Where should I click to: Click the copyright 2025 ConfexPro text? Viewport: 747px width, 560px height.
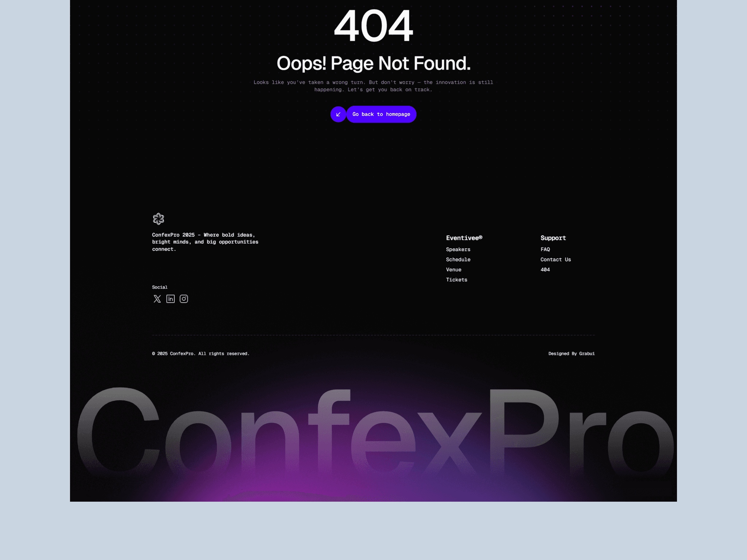(201, 354)
